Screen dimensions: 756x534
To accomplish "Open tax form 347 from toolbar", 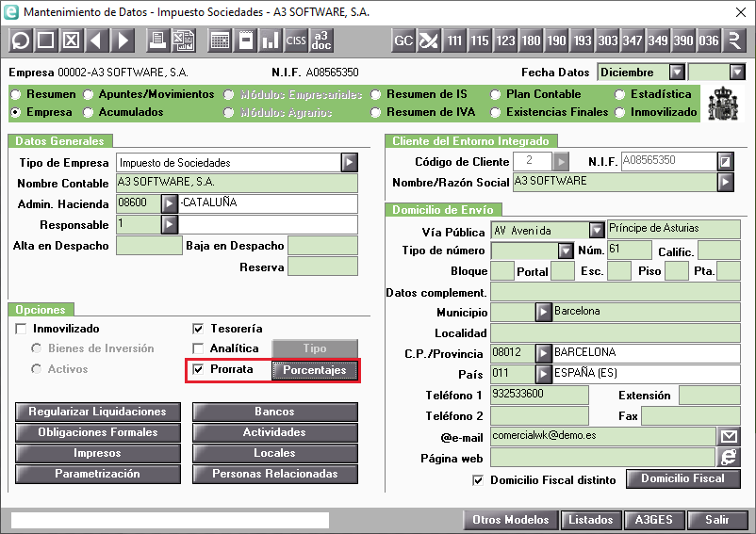I will click(x=633, y=40).
